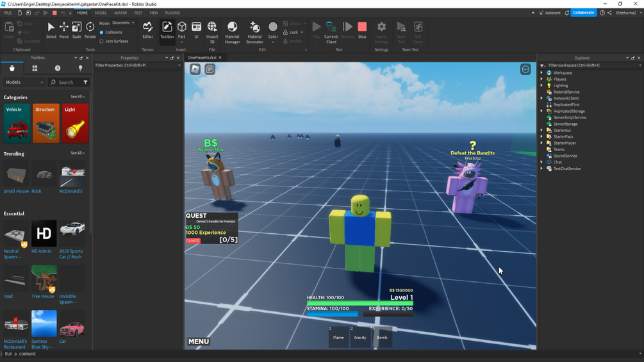Click the new file icon in title bar

click(x=19, y=13)
